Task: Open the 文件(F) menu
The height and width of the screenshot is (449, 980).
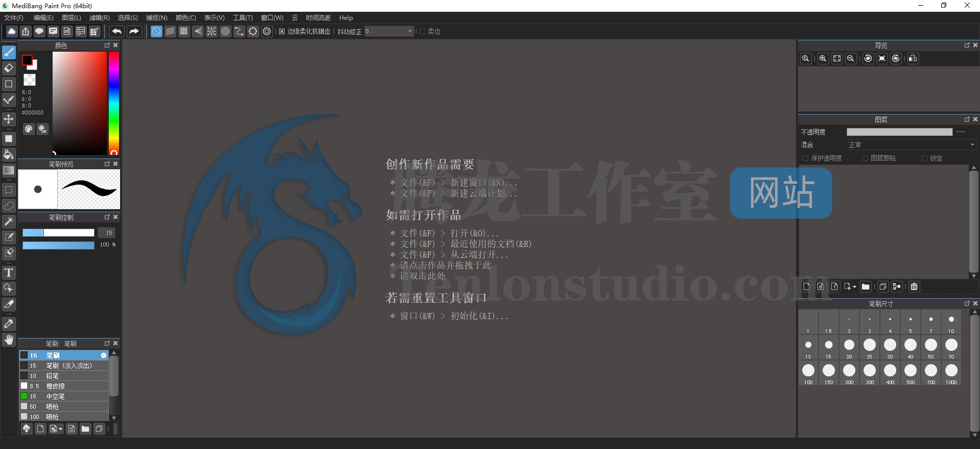Action: pos(14,17)
